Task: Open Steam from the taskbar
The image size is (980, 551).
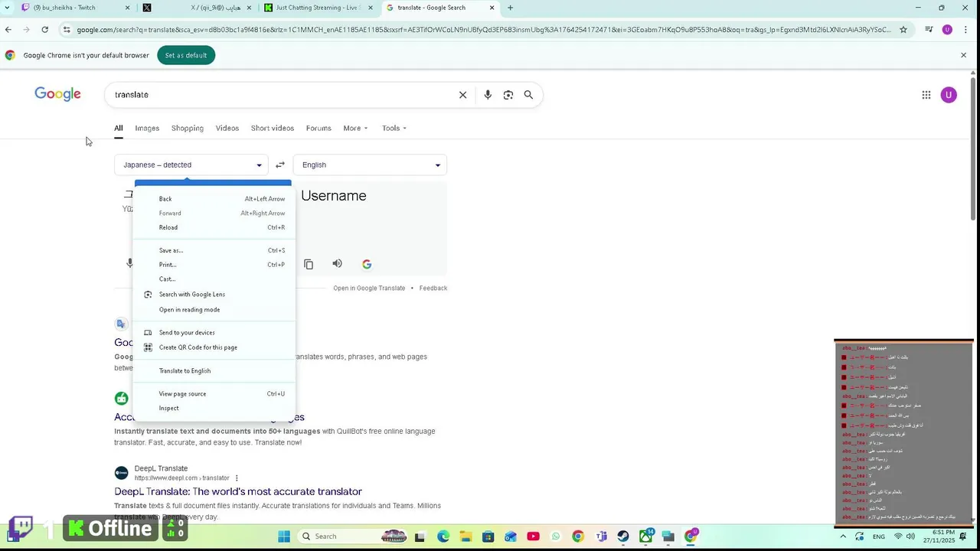Action: (623, 536)
